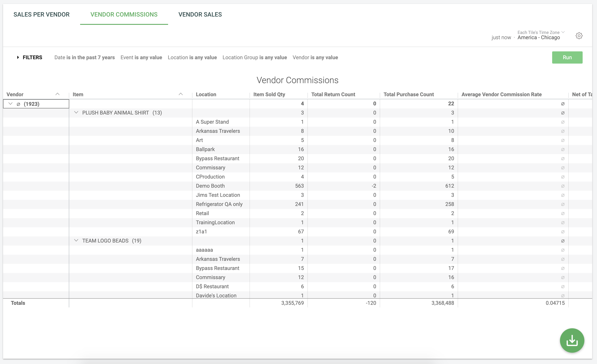597x364 pixels.
Task: Click the totals value 3,368,488
Action: point(442,303)
